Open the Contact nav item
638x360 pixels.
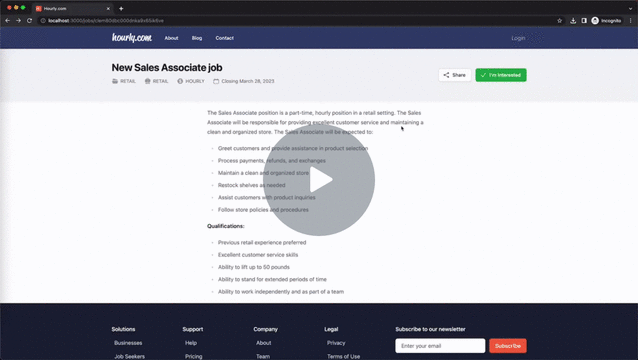225,38
